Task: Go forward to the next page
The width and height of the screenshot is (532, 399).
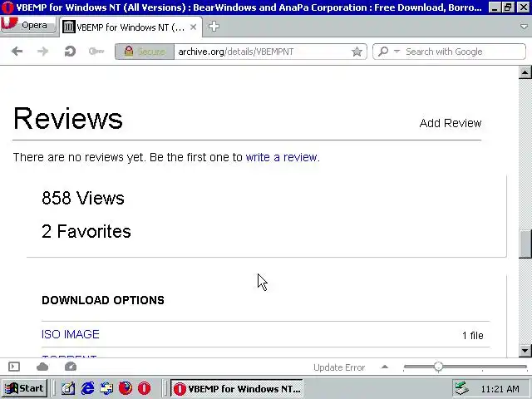Action: point(42,52)
